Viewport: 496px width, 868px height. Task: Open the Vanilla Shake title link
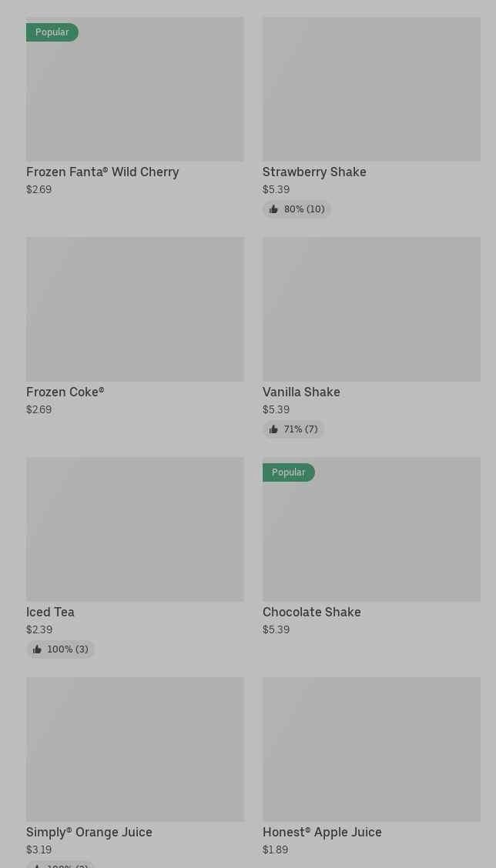[x=301, y=392]
